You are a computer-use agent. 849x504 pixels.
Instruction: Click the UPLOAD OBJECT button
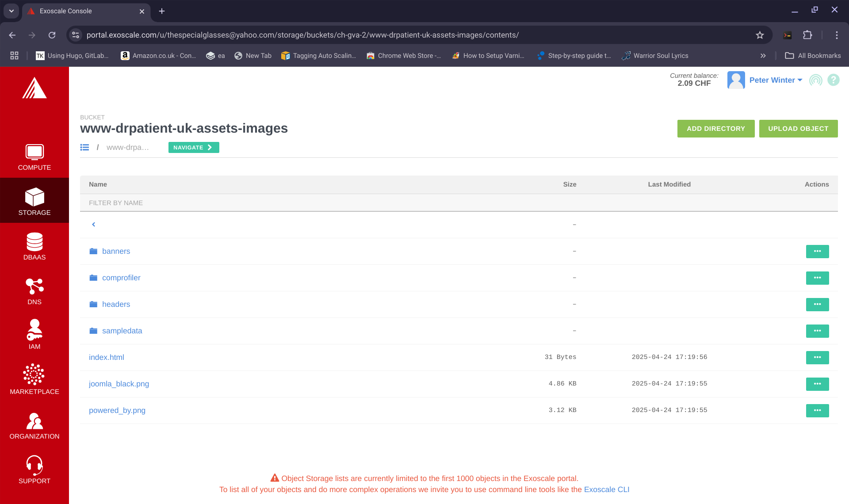[x=798, y=129]
